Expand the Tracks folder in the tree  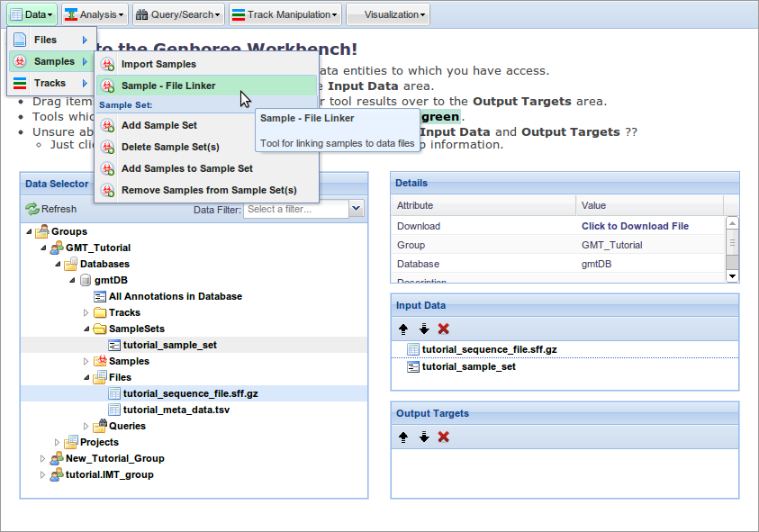[x=86, y=312]
